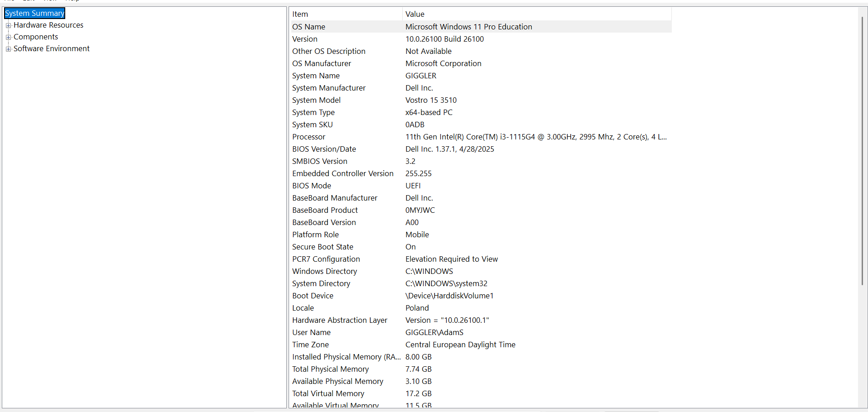This screenshot has width=868, height=412.
Task: Select the Hardware Resources tree label
Action: (x=48, y=25)
